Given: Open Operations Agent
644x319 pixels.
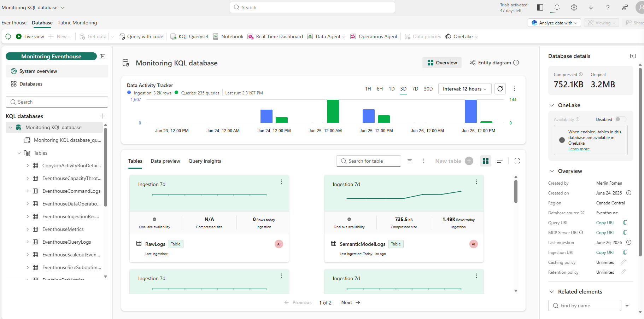Looking at the screenshot, I should [374, 36].
